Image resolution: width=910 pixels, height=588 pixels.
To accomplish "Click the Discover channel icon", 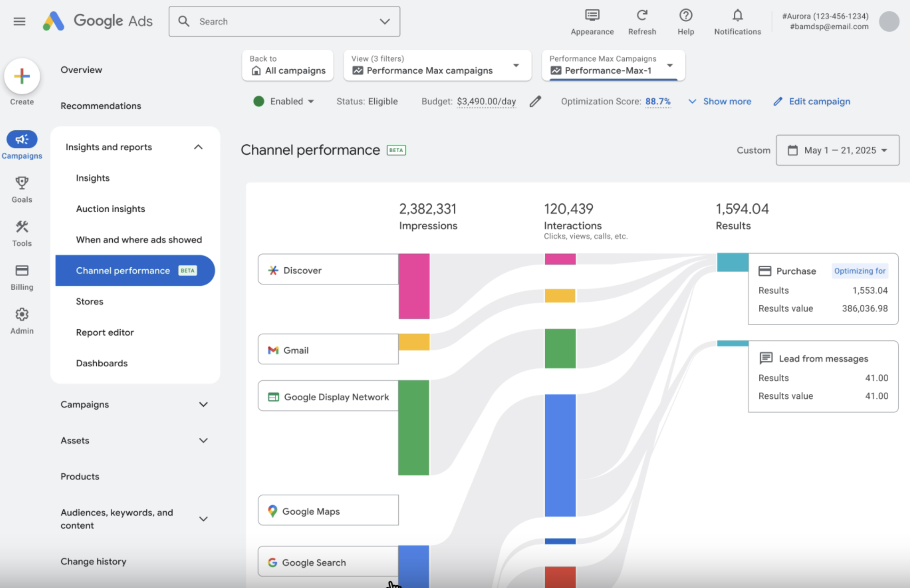I will (273, 270).
